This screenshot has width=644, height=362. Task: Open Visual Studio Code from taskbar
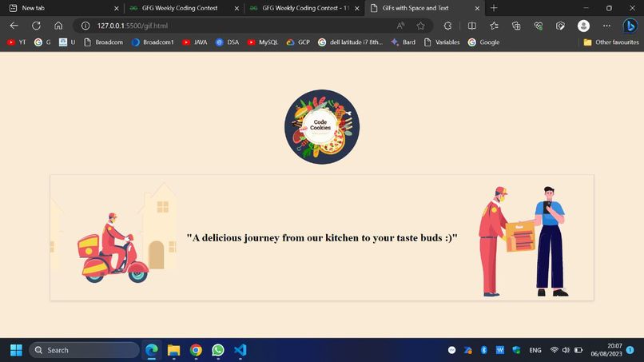(241, 350)
